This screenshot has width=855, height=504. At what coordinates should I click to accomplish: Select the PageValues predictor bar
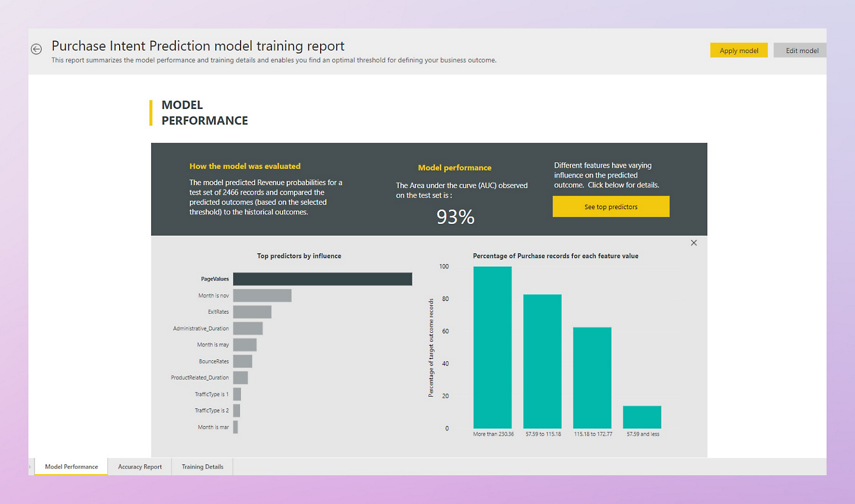click(323, 279)
